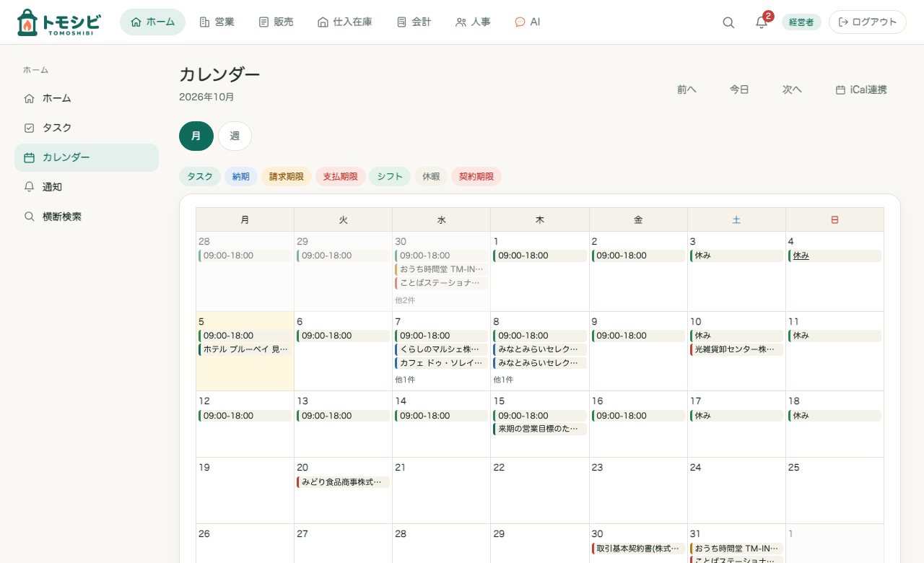Select カレンダー in the sidebar

click(x=87, y=157)
